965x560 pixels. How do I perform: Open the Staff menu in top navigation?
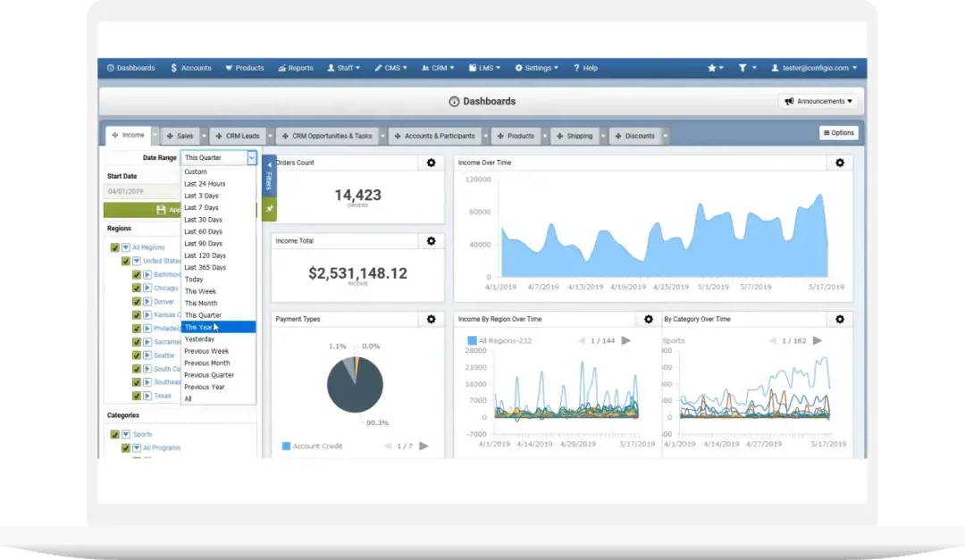point(343,68)
